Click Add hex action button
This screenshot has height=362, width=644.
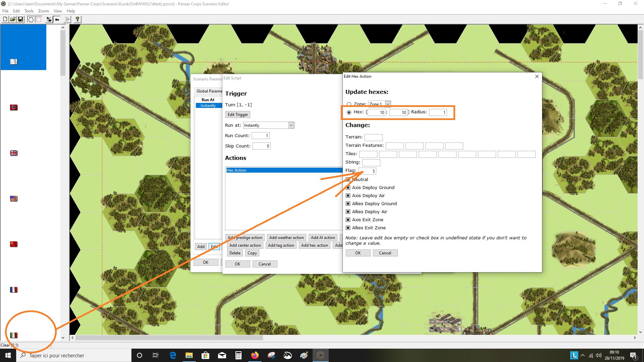pyautogui.click(x=315, y=245)
